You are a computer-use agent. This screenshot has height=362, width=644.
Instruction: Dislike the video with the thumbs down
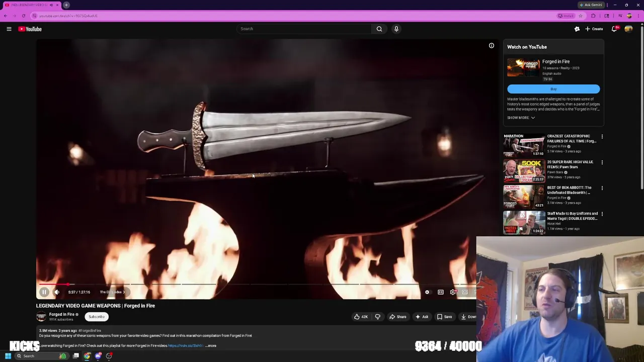coord(378,317)
